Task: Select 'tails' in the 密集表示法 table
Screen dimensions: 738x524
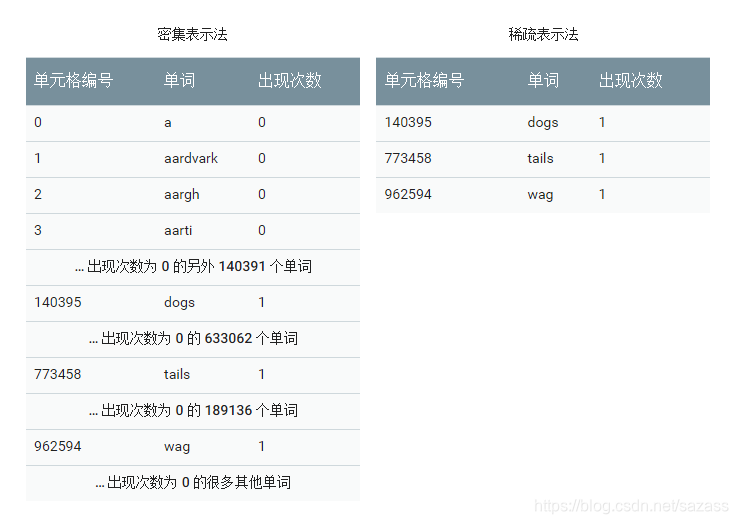Action: pos(177,374)
